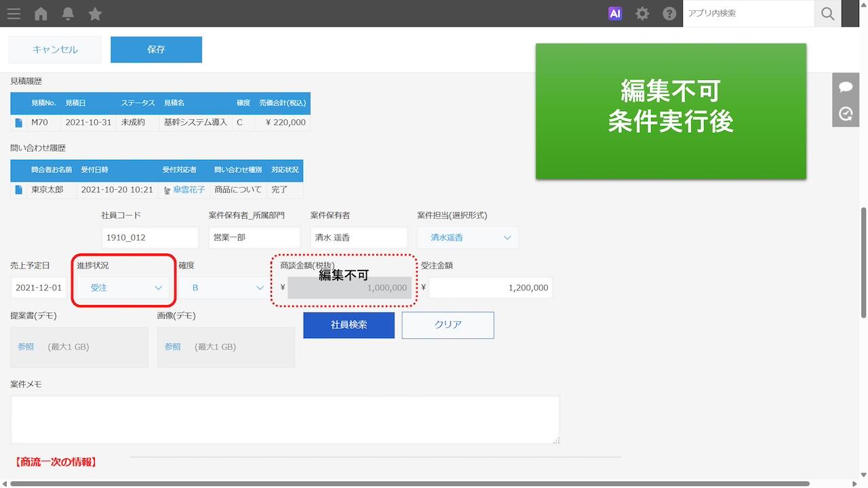Viewport: 868px width, 488px height.
Task: Click 参照 link under 提案書(デモ)
Action: tap(26, 347)
